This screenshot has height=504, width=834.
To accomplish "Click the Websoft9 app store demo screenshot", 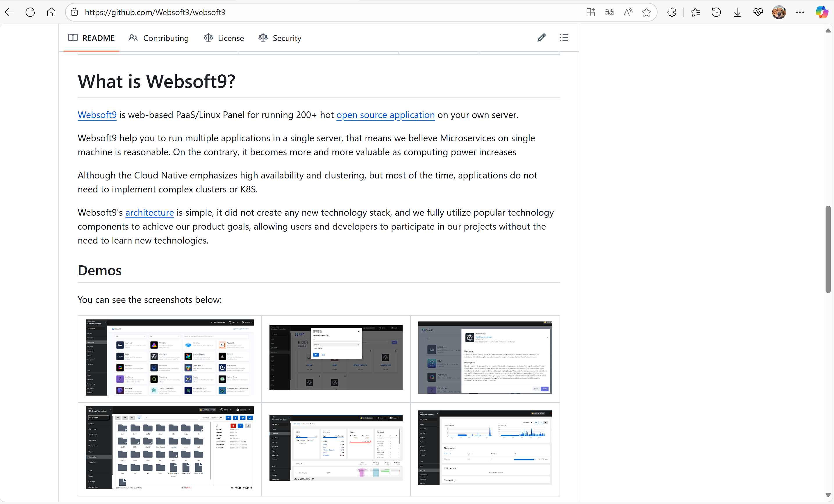I will [169, 358].
